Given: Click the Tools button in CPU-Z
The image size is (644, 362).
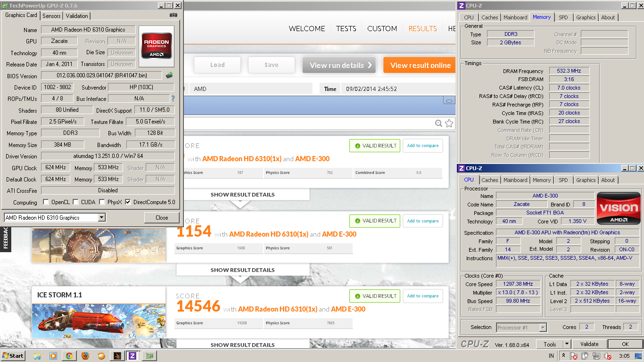Looking at the screenshot, I should pos(550,344).
